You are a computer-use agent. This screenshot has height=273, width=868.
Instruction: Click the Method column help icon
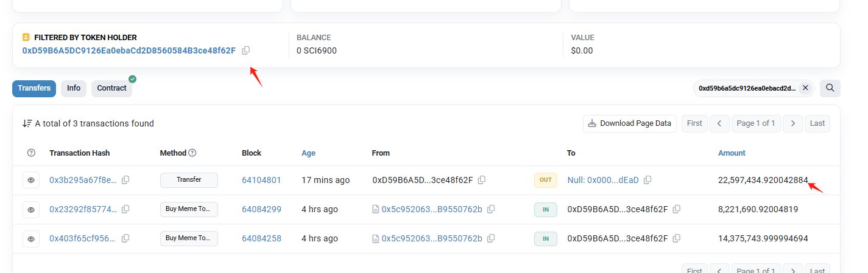point(192,153)
